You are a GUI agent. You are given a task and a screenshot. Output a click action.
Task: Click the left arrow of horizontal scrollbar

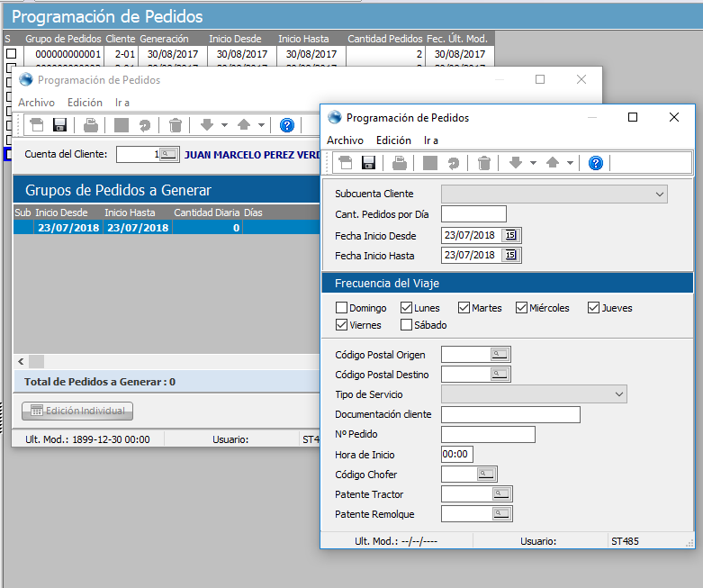(20, 361)
